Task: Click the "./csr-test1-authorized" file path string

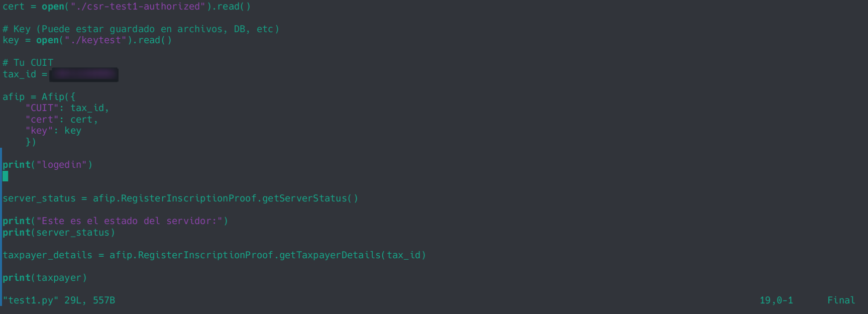Action: point(138,7)
